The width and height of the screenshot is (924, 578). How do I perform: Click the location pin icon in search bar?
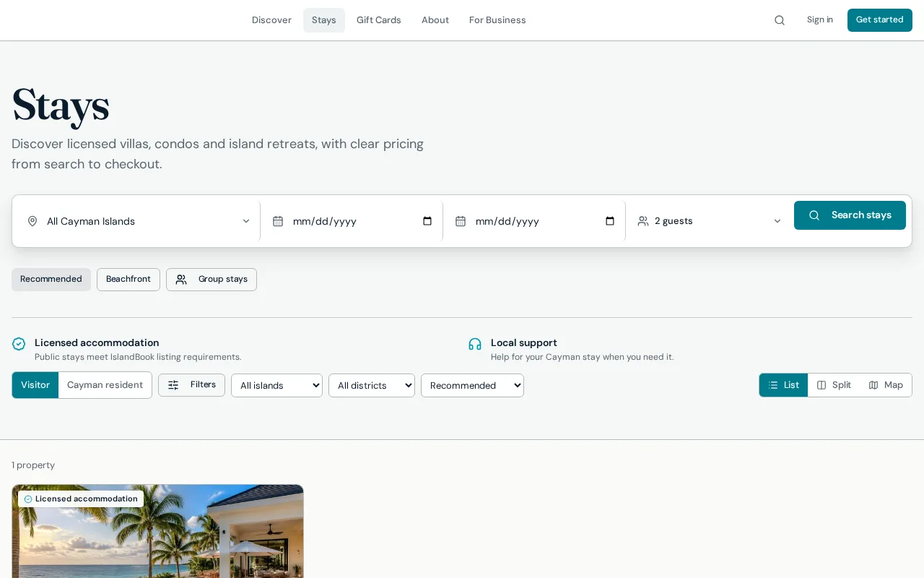tap(32, 221)
